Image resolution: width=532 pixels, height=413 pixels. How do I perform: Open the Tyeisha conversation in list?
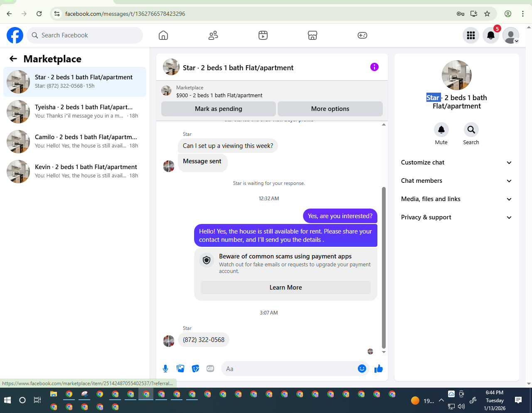click(75, 112)
